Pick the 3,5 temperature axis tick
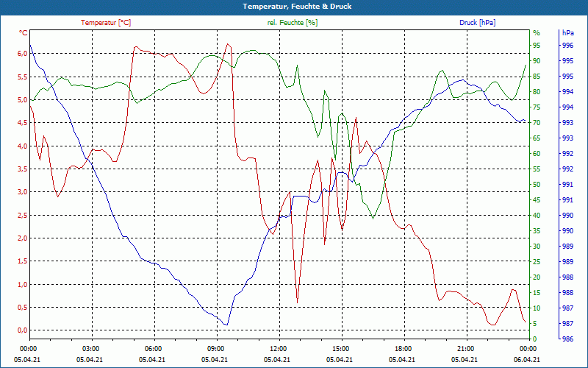Screen dimensions: 588x368 point(23,169)
